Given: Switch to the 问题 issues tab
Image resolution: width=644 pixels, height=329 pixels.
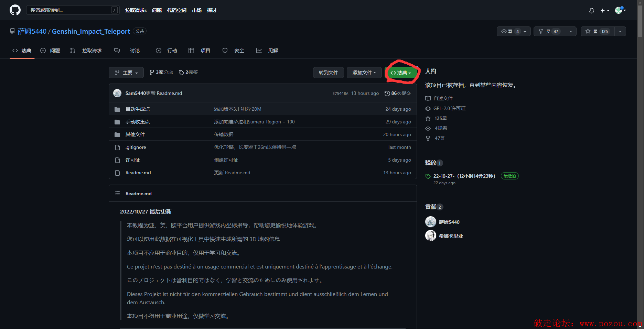Looking at the screenshot, I should point(50,51).
